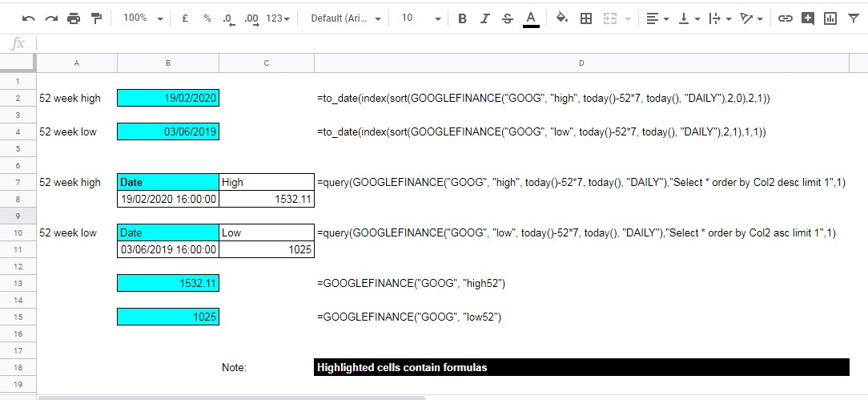Select column A header
The image size is (868, 400).
tap(76, 63)
